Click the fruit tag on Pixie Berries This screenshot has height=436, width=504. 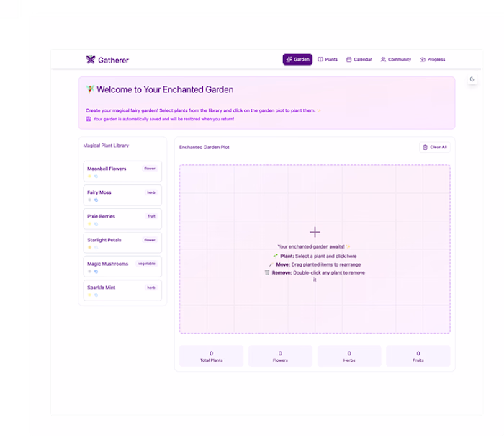pos(151,216)
